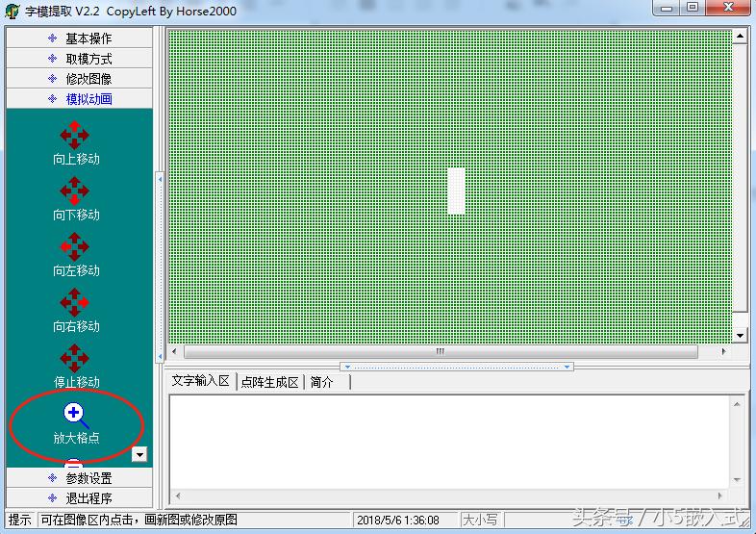The width and height of the screenshot is (756, 534).
Task: Click the 停止移动 stop-moving icon
Action: click(x=74, y=359)
